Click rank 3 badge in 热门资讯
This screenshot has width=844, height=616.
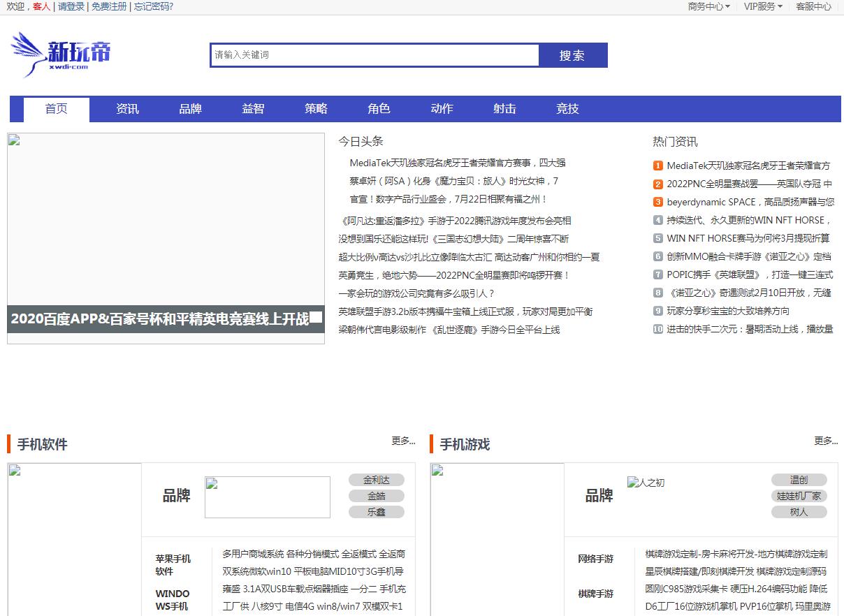pyautogui.click(x=658, y=202)
